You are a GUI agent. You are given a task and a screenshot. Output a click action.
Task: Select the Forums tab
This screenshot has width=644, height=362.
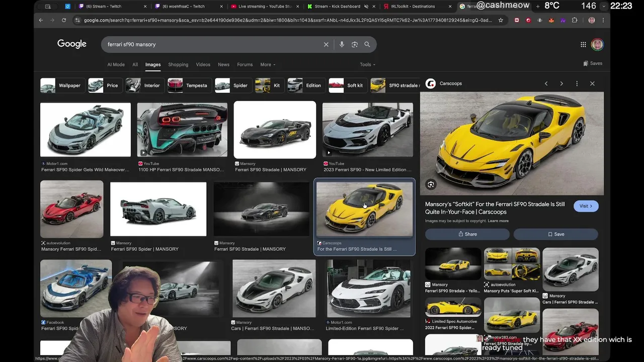(x=245, y=64)
